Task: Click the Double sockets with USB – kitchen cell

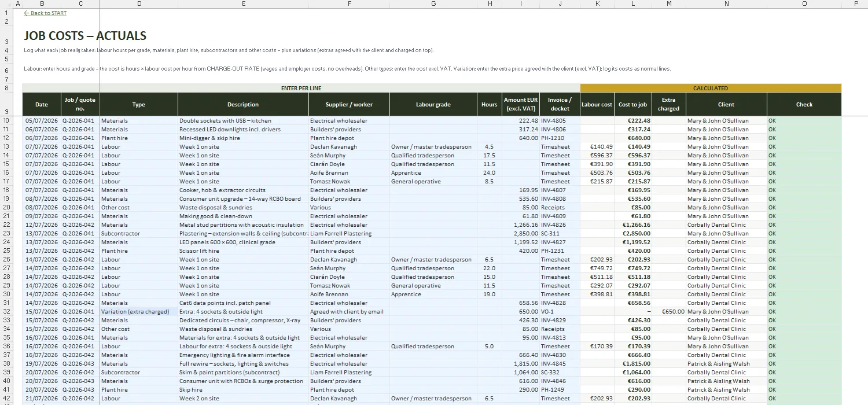Action: coord(243,121)
